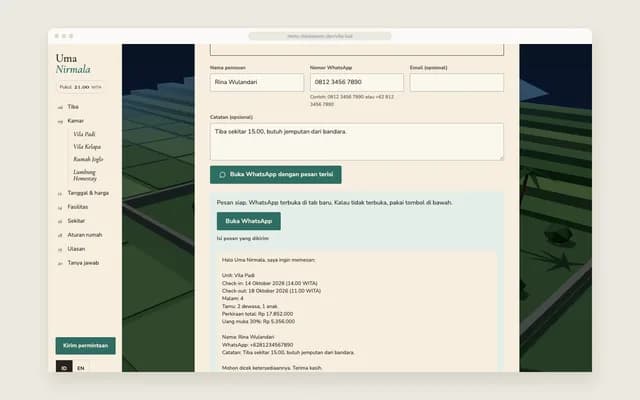This screenshot has height=400, width=640.
Task: Click the 'Mohon dicek ketersediaannya' line
Action: 272,368
